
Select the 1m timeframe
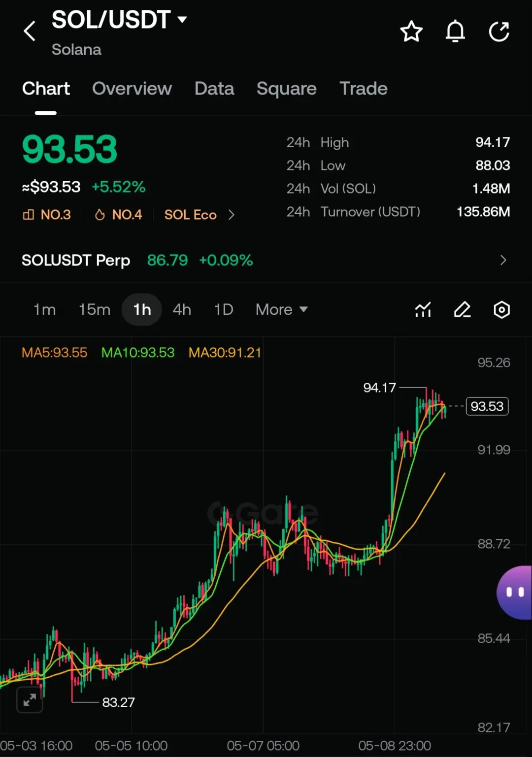pyautogui.click(x=44, y=310)
